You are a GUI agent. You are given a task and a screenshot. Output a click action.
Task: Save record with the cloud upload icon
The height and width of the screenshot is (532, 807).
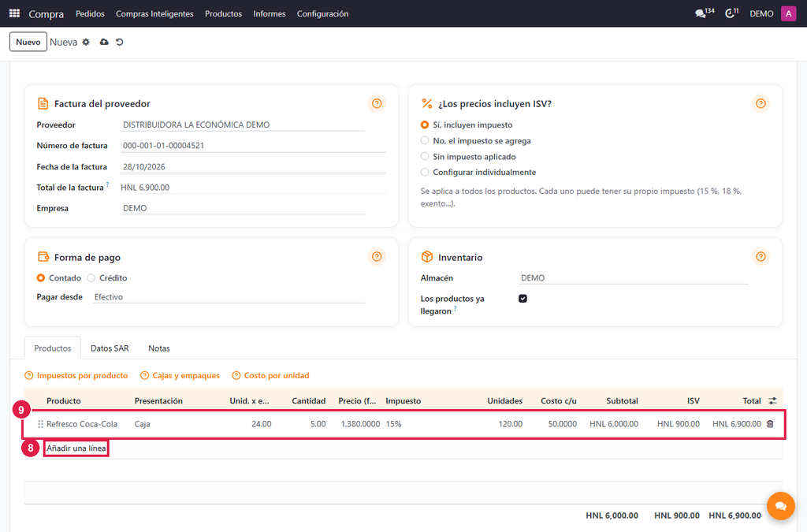[104, 43]
